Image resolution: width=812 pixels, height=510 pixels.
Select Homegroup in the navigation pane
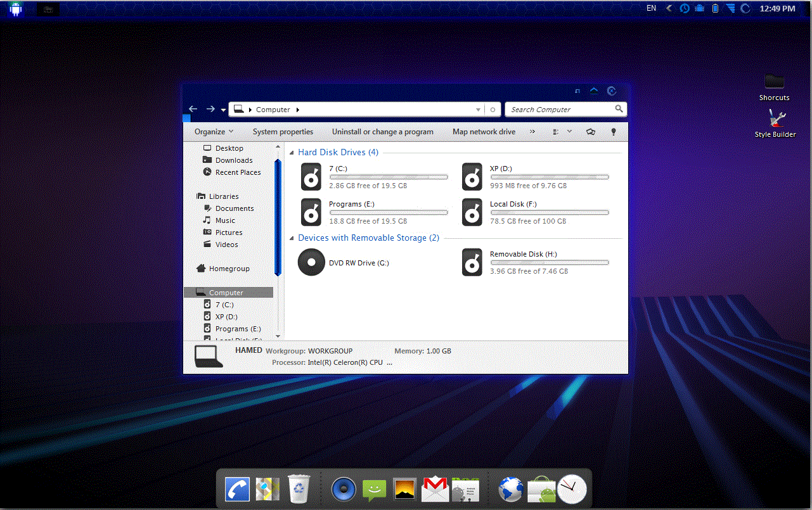[x=222, y=269]
